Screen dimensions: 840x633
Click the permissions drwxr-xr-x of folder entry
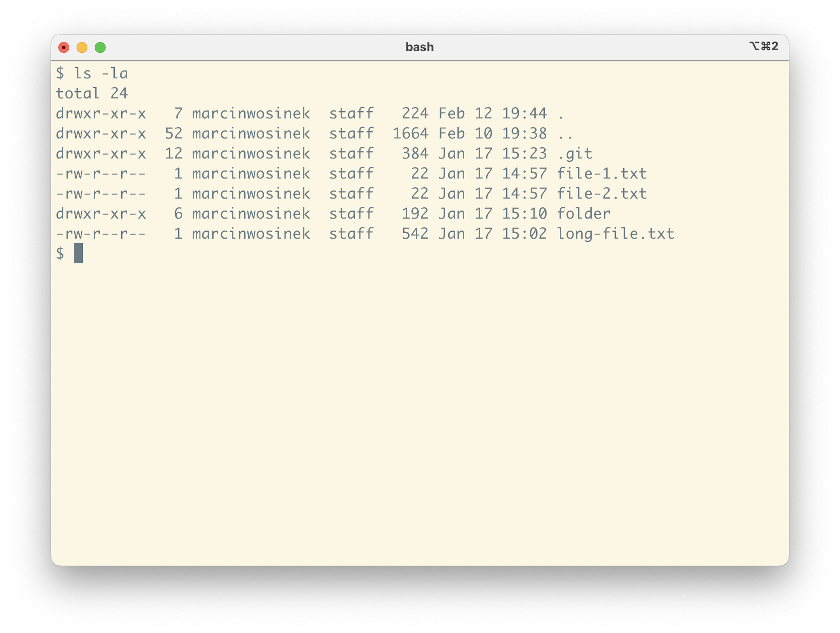click(101, 213)
